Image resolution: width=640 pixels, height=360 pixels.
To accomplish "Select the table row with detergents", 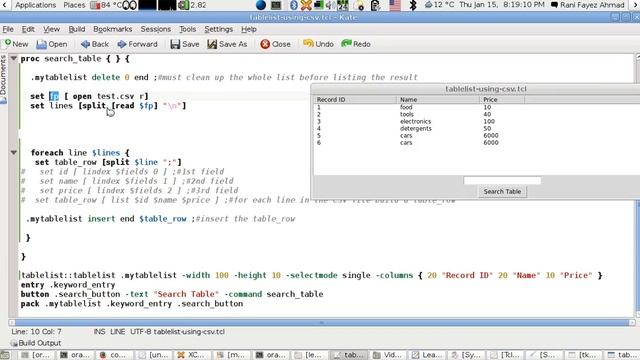I will point(476,128).
